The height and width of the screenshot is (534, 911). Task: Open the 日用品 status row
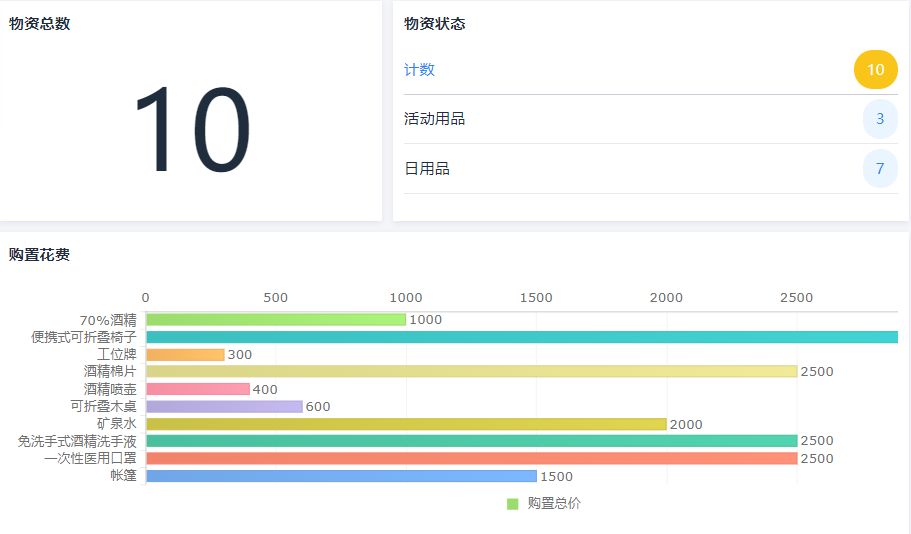427,169
